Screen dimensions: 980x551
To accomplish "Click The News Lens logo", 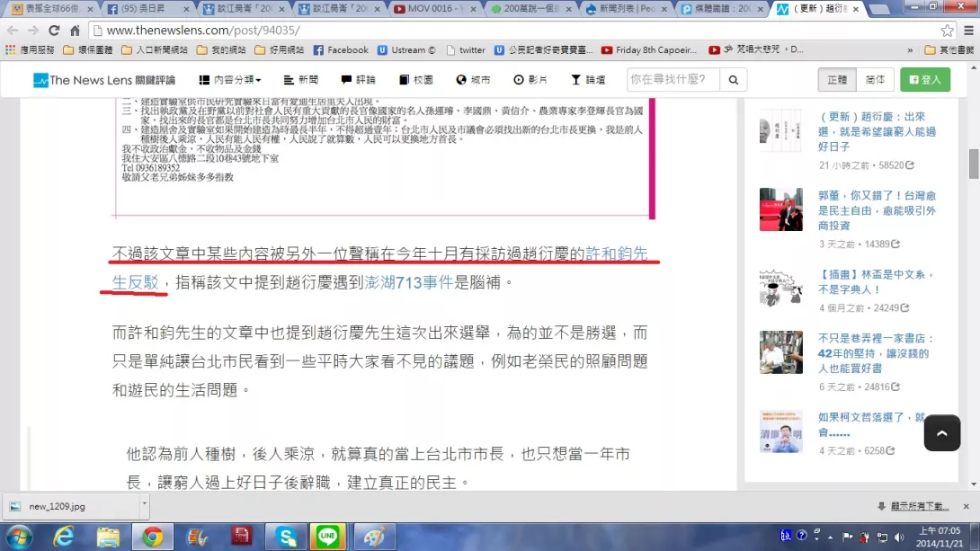I will 104,80.
